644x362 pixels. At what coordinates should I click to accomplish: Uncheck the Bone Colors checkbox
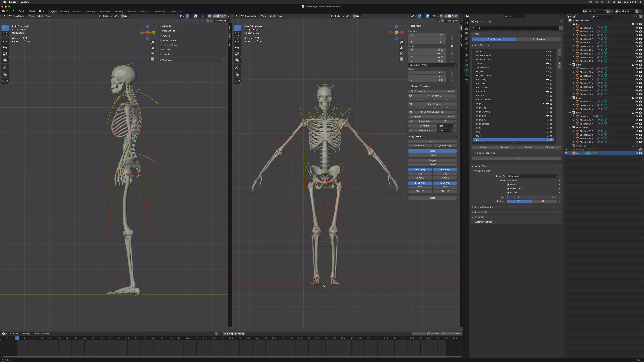pos(508,189)
